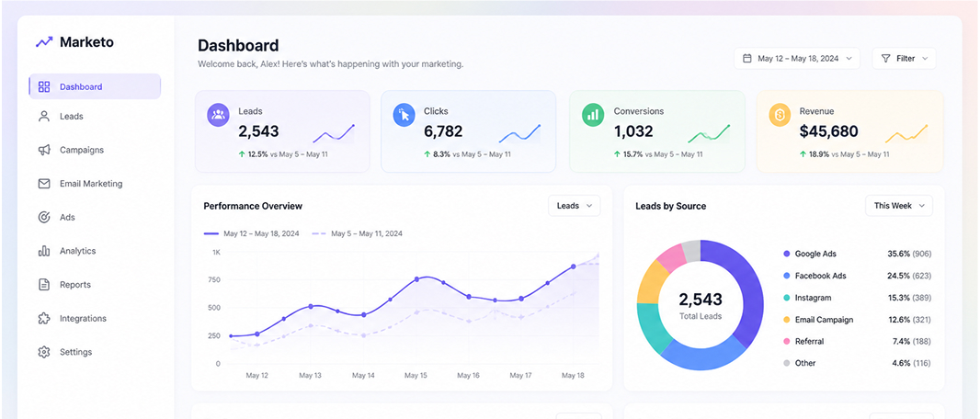Viewport: 980px width, 419px height.
Task: Click the Leads by Source heading
Action: click(x=670, y=206)
